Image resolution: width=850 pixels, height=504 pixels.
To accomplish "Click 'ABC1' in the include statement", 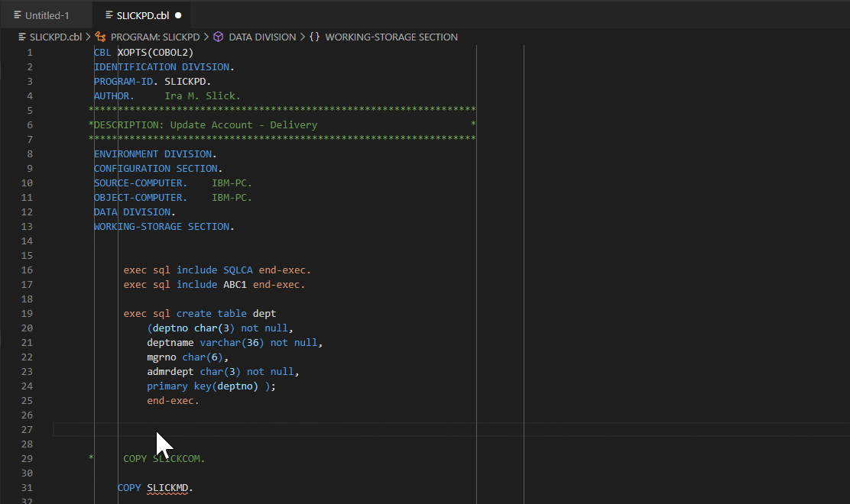I will (x=235, y=285).
